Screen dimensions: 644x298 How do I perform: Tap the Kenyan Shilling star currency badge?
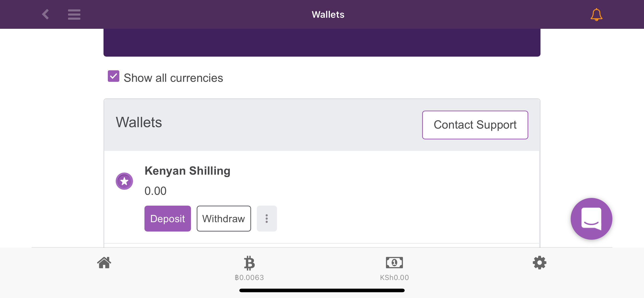[124, 181]
